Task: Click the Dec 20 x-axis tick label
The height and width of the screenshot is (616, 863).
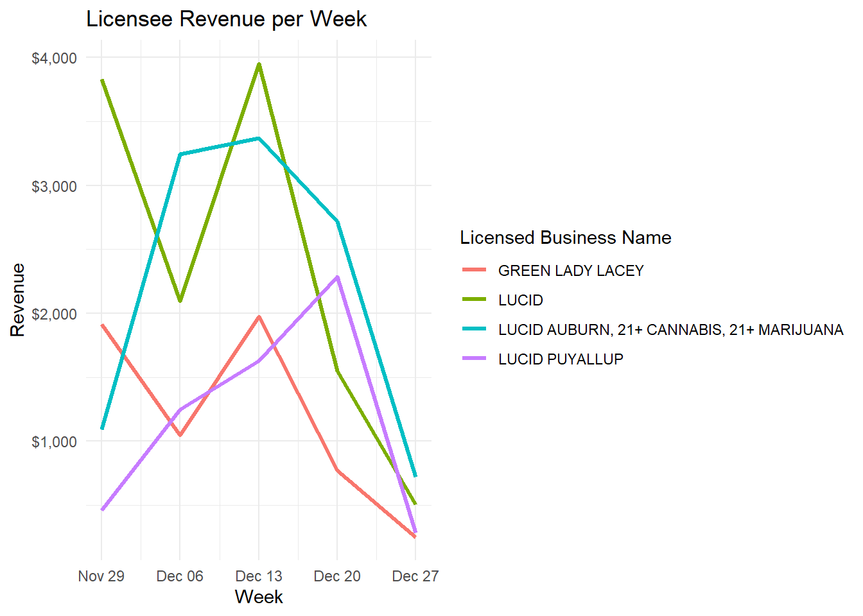Action: click(x=337, y=576)
